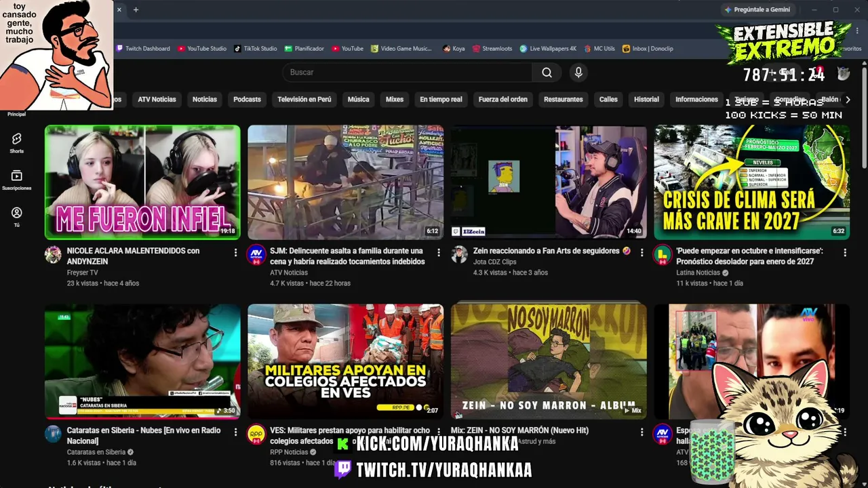
Task: Play the Nubes Radio Nacional thumbnail
Action: [x=142, y=361]
